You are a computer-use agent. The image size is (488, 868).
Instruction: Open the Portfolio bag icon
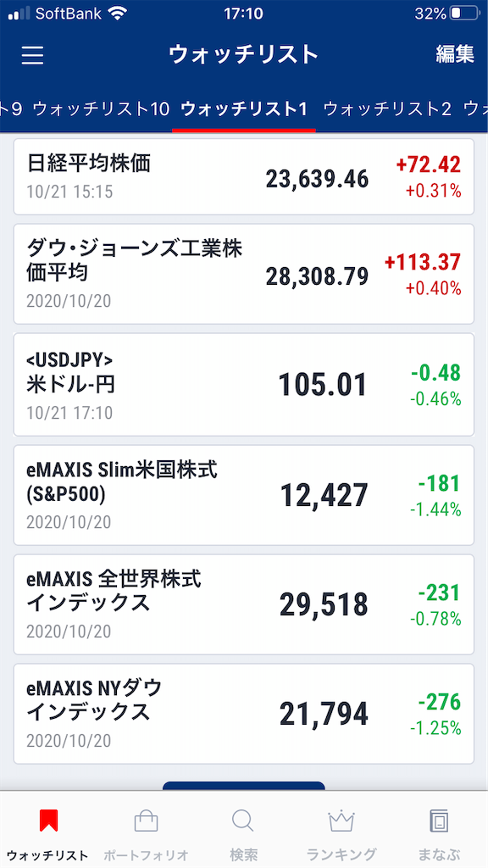coord(146,821)
